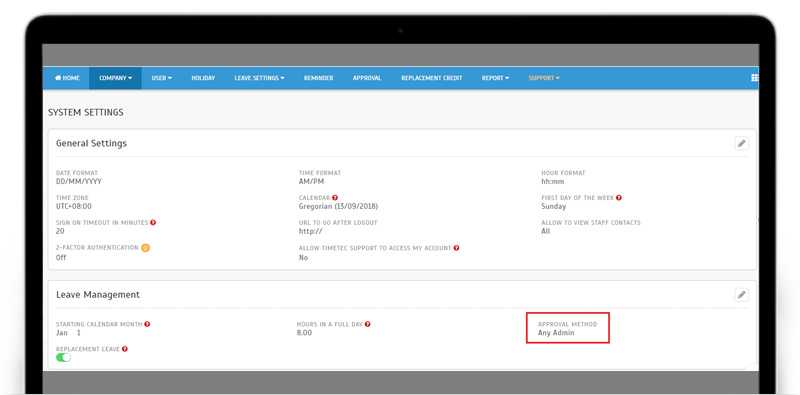
Task: Edit Leave Management with pencil icon
Action: click(741, 294)
